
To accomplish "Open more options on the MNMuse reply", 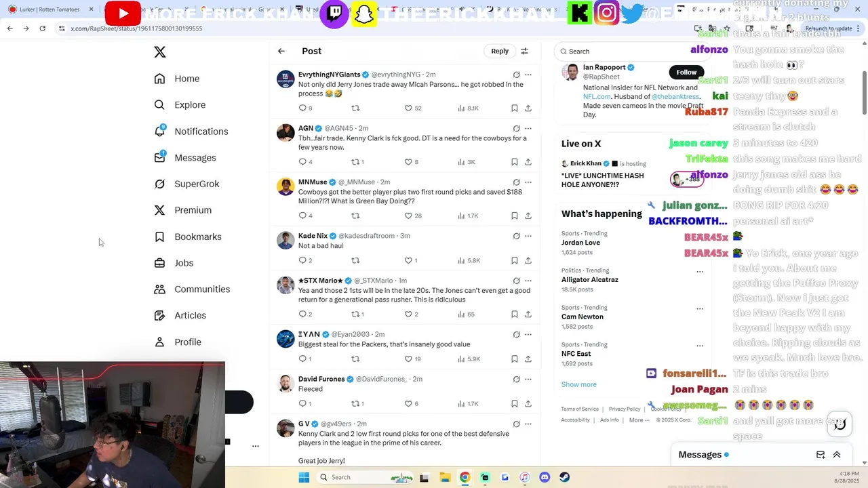I will (x=528, y=182).
